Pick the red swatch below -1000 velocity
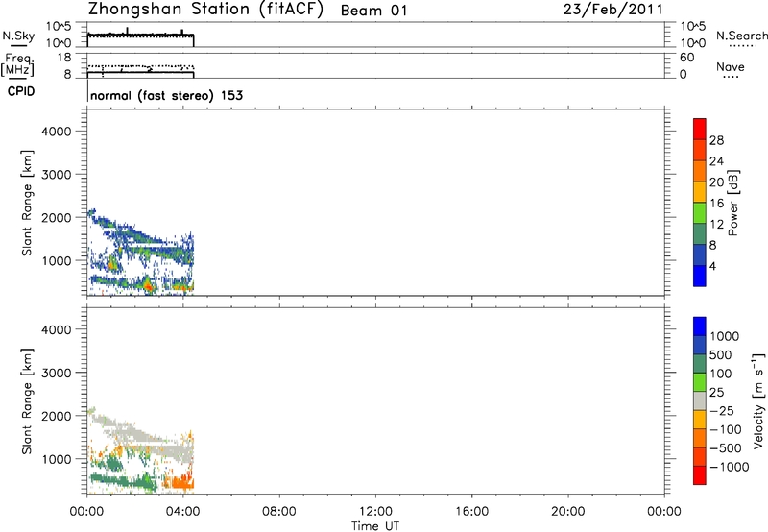The height and width of the screenshot is (532, 768). point(700,475)
